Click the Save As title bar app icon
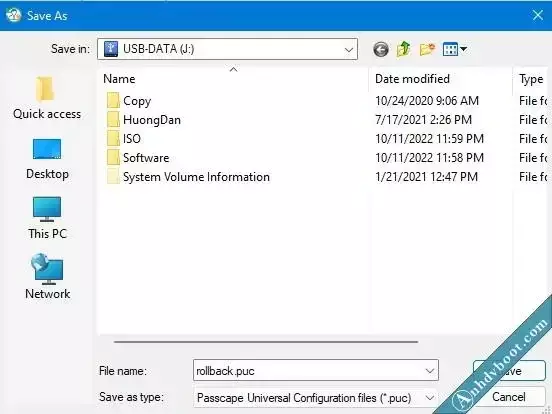The width and height of the screenshot is (552, 414). pyautogui.click(x=14, y=15)
